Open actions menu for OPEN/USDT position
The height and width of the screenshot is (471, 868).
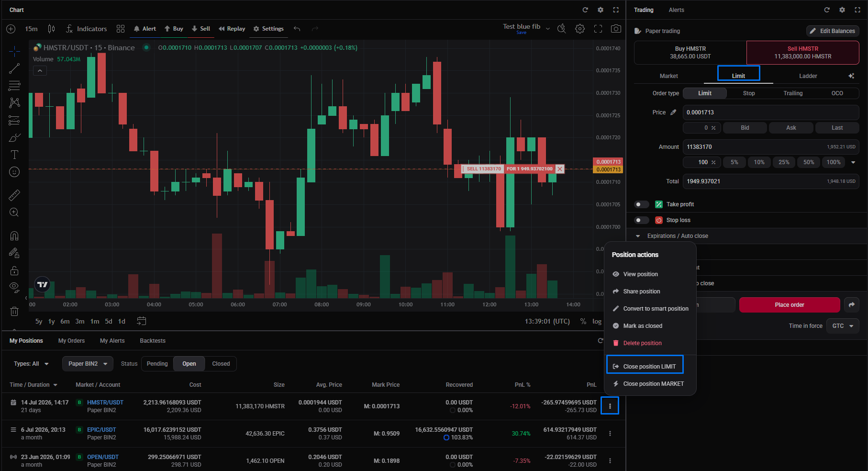point(610,460)
